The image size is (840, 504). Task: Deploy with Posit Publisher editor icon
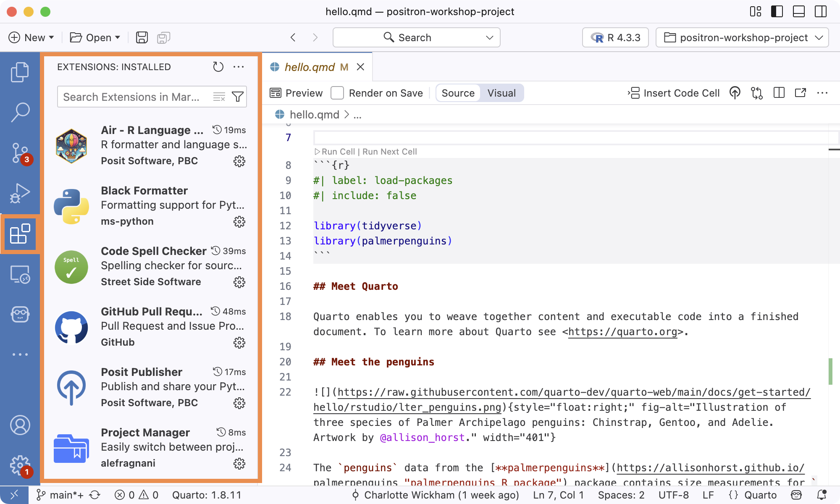click(x=735, y=93)
